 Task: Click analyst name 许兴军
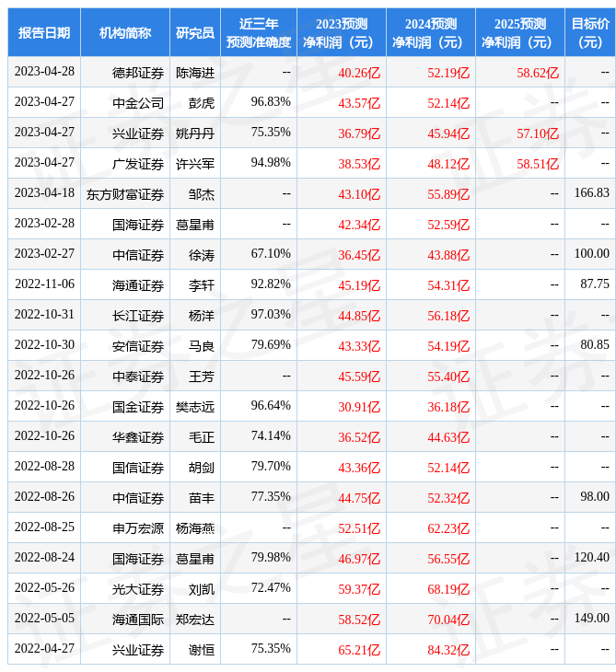click(x=195, y=164)
